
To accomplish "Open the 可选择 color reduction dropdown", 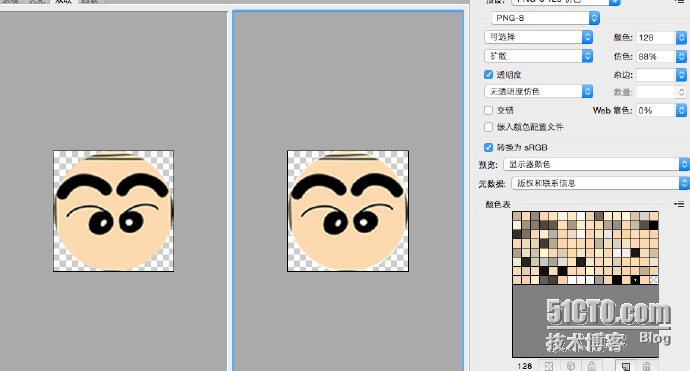I will click(539, 37).
